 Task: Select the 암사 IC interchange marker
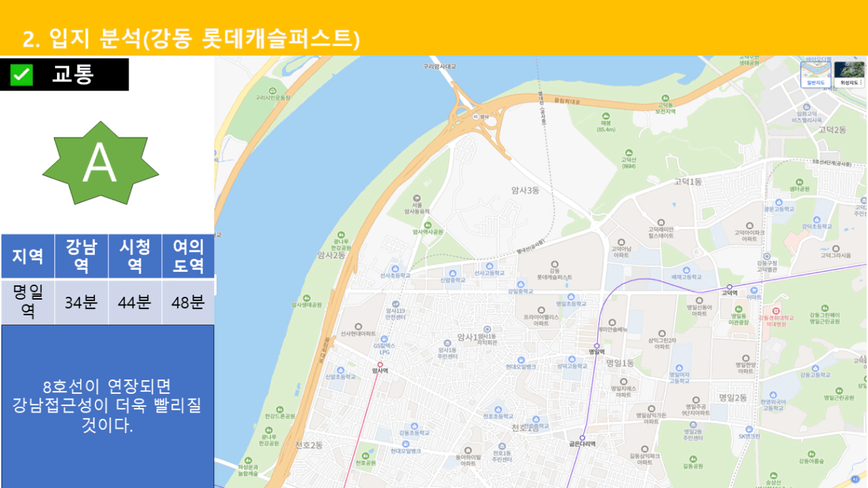tap(475, 116)
